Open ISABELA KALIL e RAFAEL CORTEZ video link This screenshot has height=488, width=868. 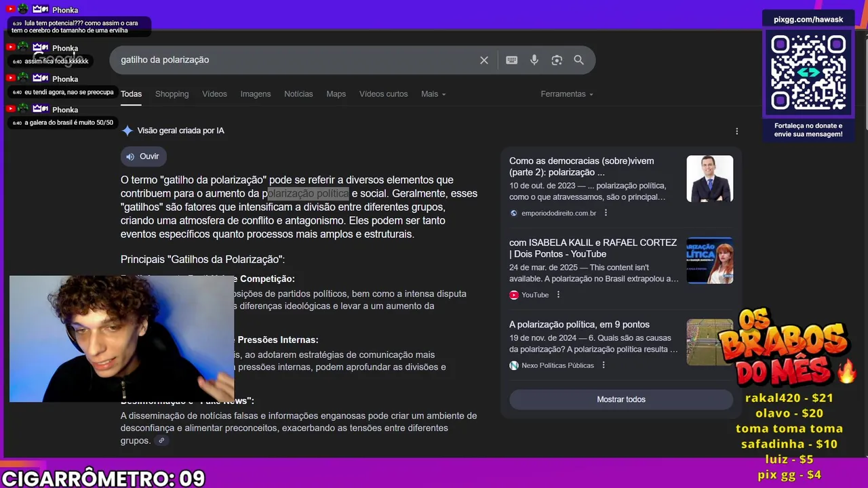[x=593, y=248]
